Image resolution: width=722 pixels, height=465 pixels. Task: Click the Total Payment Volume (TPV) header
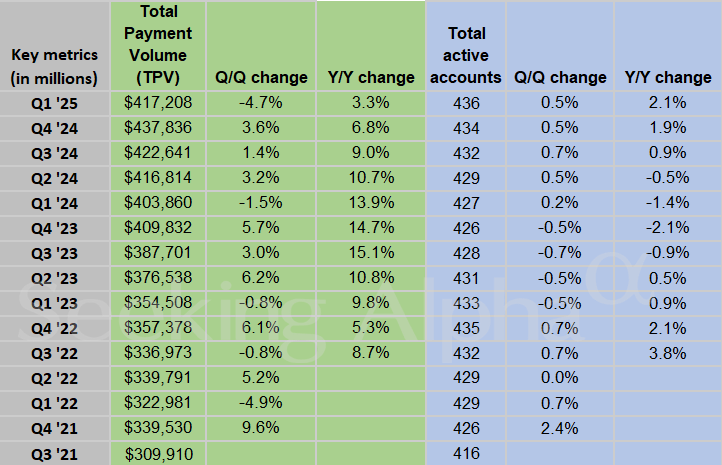pos(158,45)
